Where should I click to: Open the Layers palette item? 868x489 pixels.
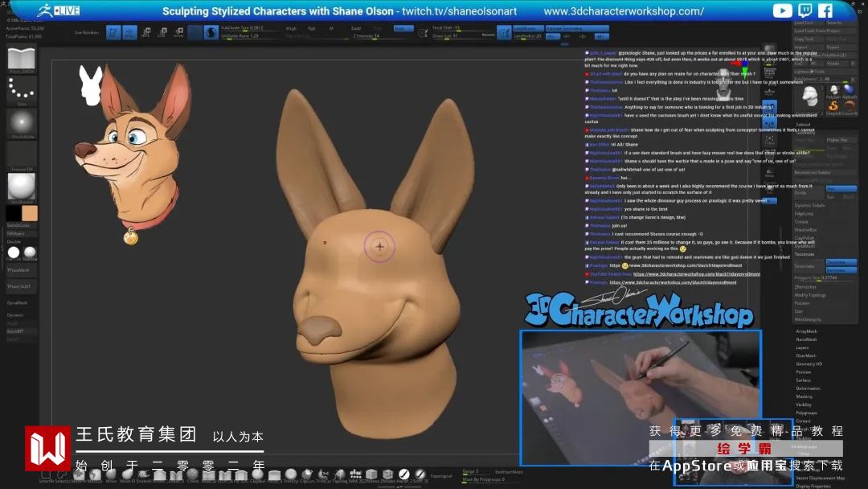pyautogui.click(x=802, y=347)
